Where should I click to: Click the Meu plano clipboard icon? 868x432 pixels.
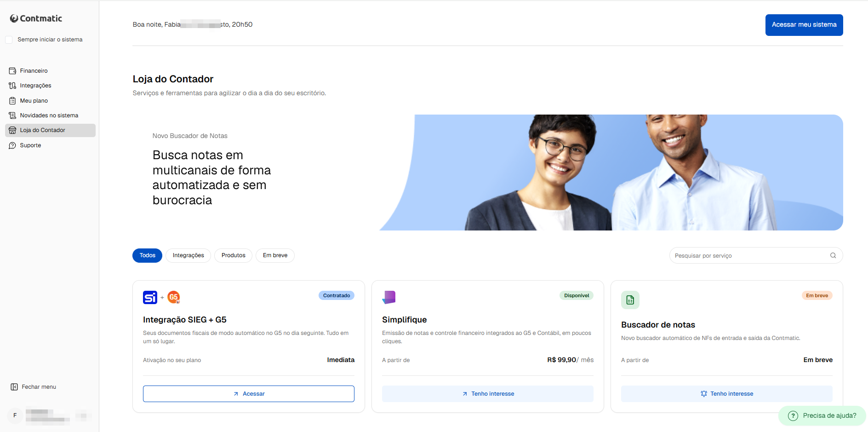[x=12, y=101]
